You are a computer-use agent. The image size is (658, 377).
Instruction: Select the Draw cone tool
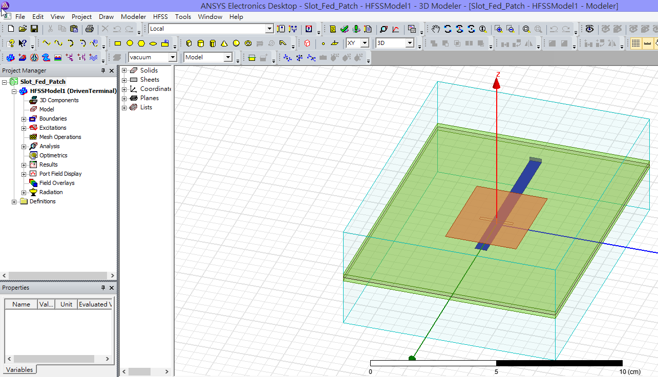[225, 43]
